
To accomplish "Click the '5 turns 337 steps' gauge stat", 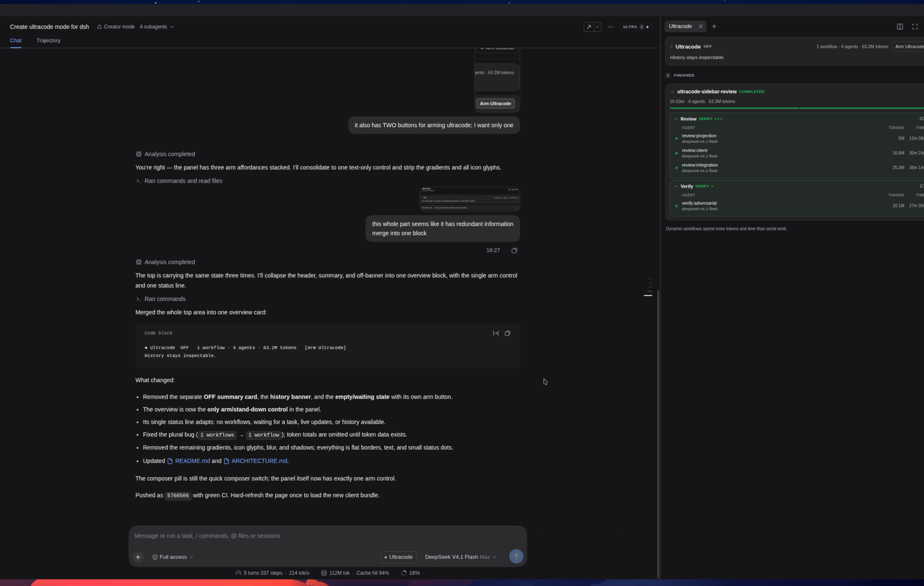I will coord(259,573).
